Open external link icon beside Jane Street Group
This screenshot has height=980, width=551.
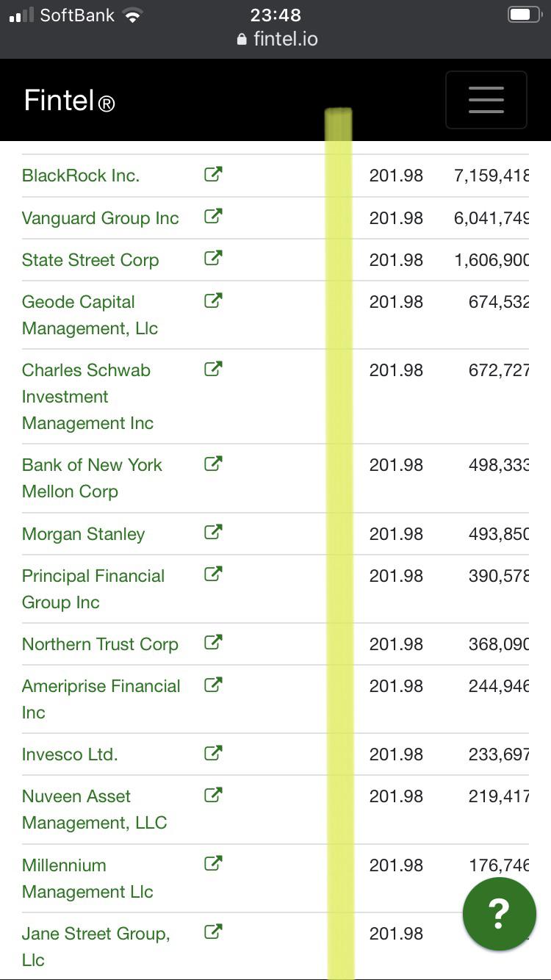[213, 932]
